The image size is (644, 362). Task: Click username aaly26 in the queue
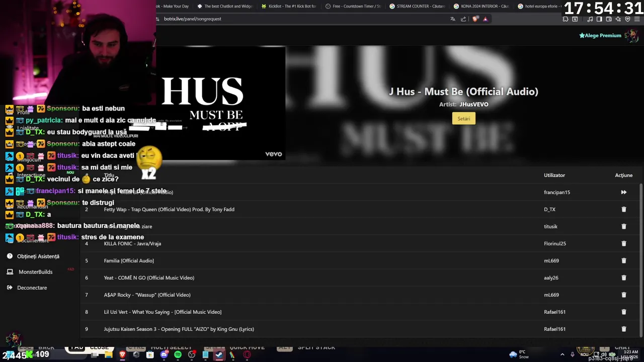point(551,278)
